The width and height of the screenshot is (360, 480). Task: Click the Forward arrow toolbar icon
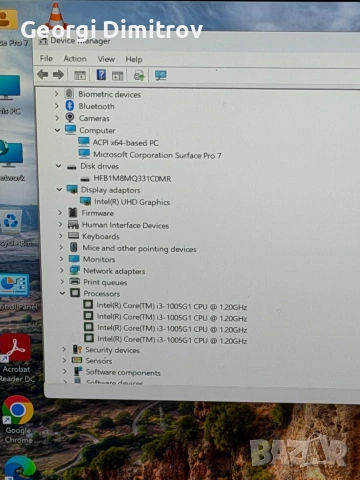point(58,74)
